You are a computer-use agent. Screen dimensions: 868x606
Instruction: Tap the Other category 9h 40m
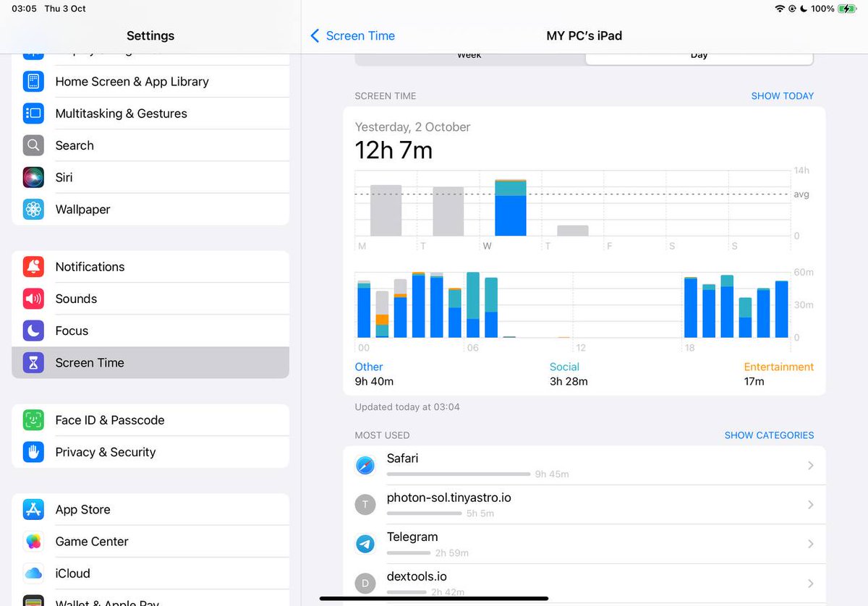tap(374, 374)
